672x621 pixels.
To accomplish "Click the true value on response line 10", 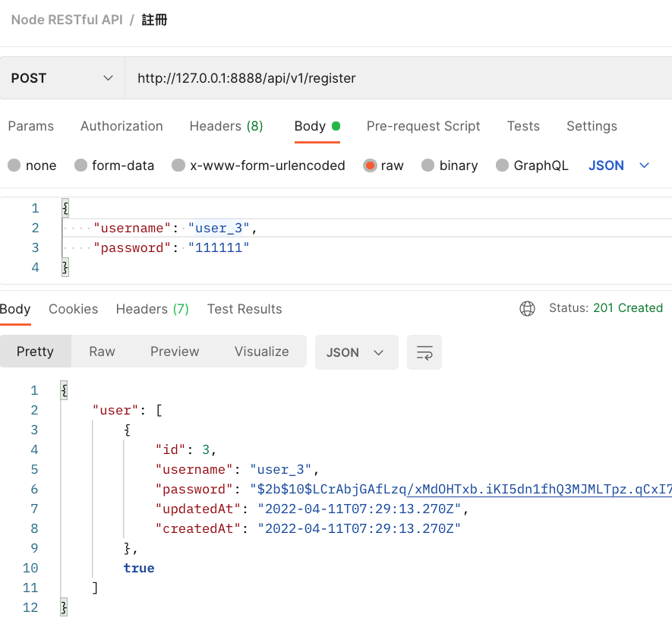I will tap(139, 569).
